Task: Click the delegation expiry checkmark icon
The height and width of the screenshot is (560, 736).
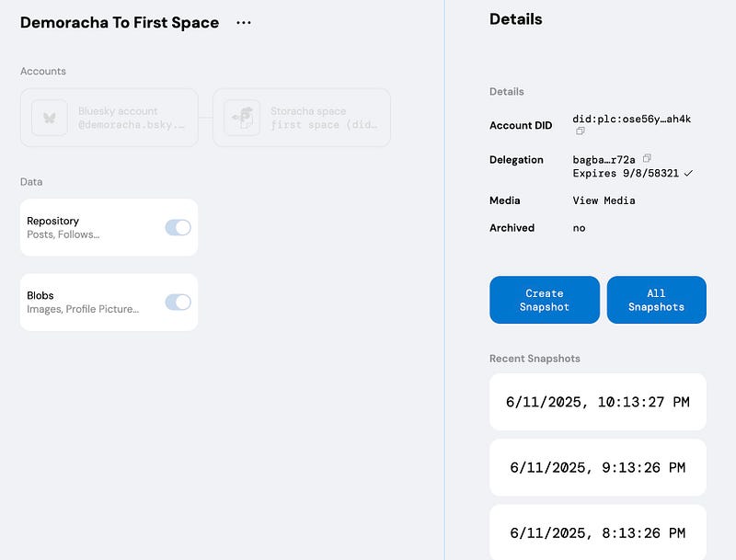Action: pyautogui.click(x=689, y=173)
